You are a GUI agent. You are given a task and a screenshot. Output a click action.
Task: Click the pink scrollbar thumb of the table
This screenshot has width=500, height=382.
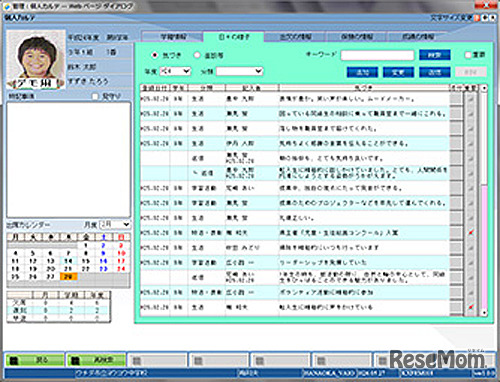pos(484,247)
